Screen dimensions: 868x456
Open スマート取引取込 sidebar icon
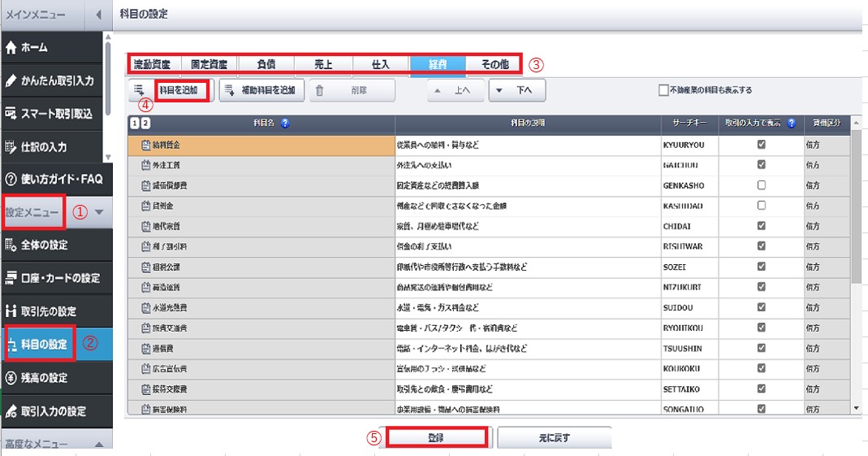pyautogui.click(x=11, y=114)
